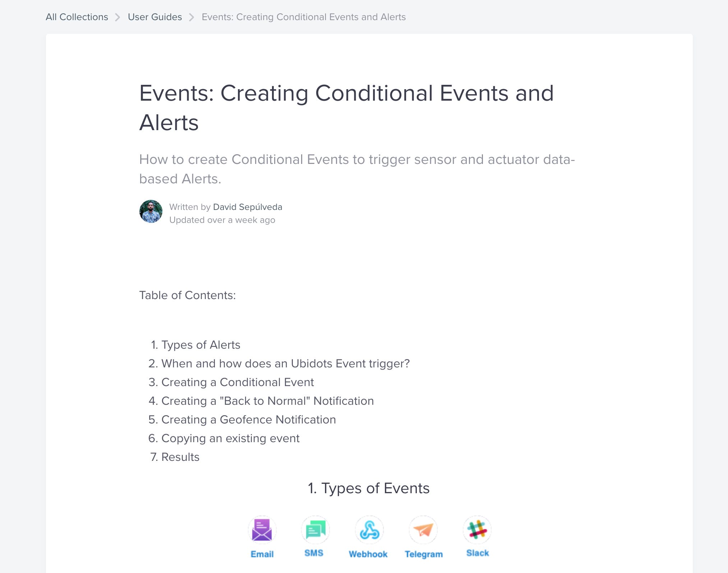
Task: Jump to Creating a Conditional Event
Action: (238, 382)
